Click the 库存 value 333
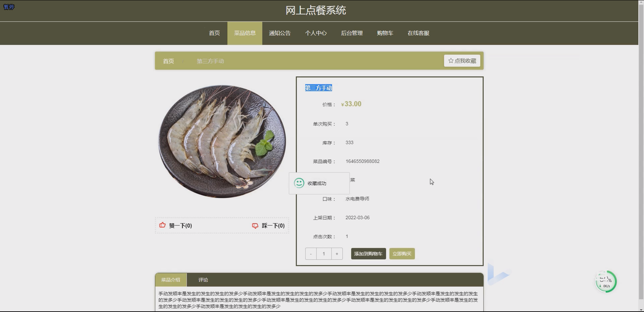The width and height of the screenshot is (644, 312). [x=349, y=143]
